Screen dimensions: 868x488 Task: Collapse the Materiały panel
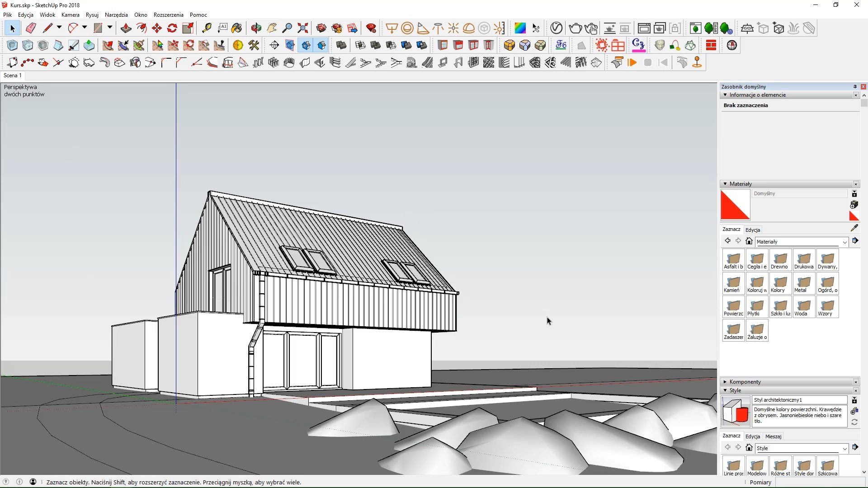click(725, 184)
